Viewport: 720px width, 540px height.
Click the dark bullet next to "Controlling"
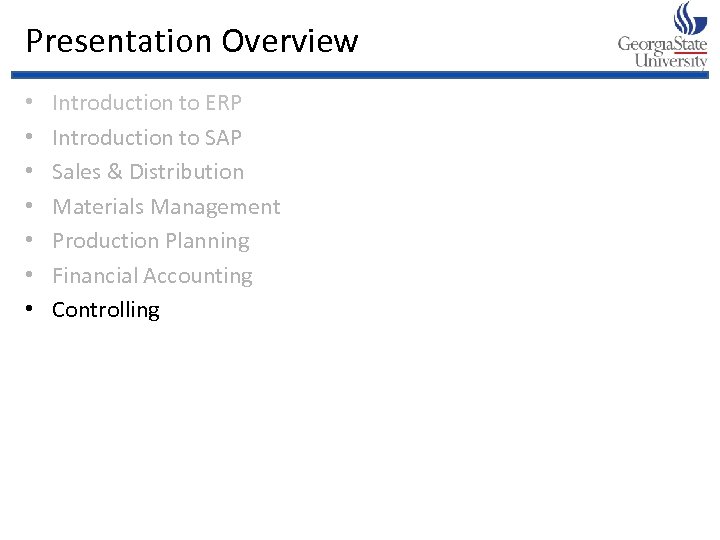(31, 310)
